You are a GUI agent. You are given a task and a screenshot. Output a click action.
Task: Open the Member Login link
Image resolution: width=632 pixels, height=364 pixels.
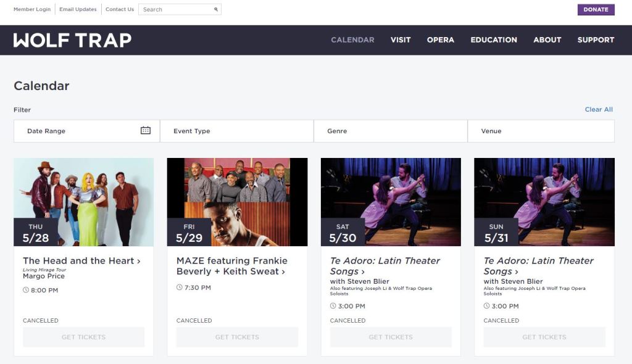(32, 10)
